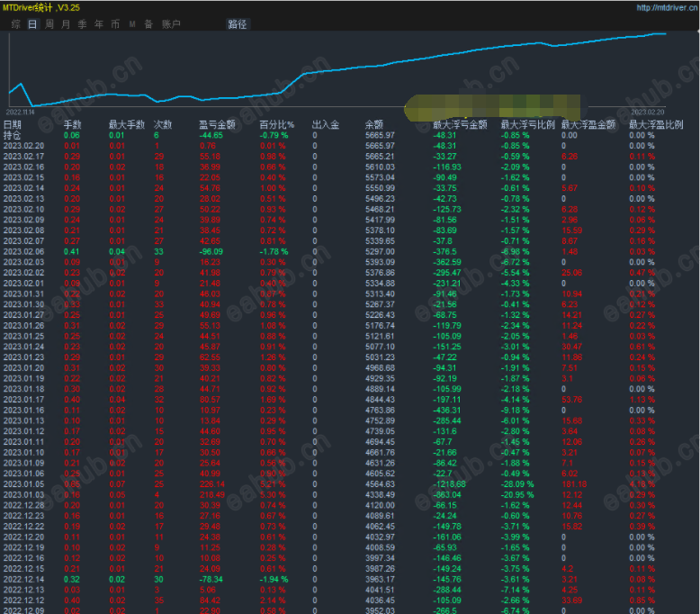Screen dimensions: 700x614
Task: Click the 最大浮盈比例 column header
Action: pos(656,124)
